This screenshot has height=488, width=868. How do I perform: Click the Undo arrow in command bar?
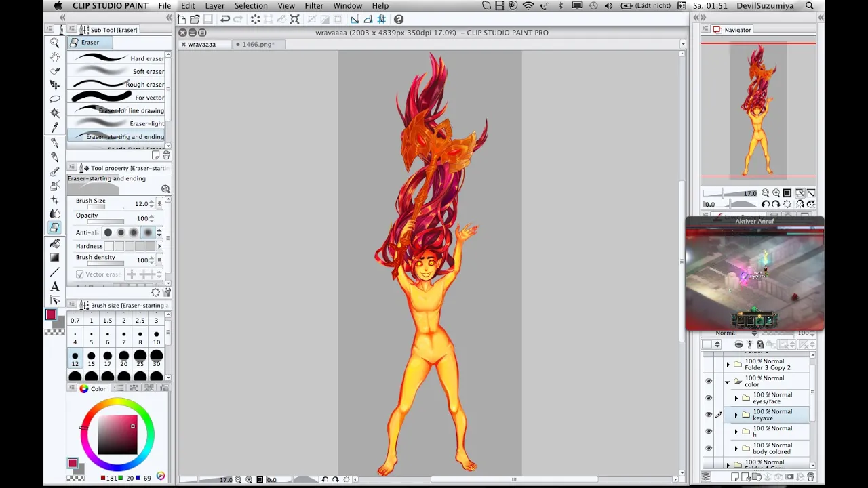[x=225, y=19]
